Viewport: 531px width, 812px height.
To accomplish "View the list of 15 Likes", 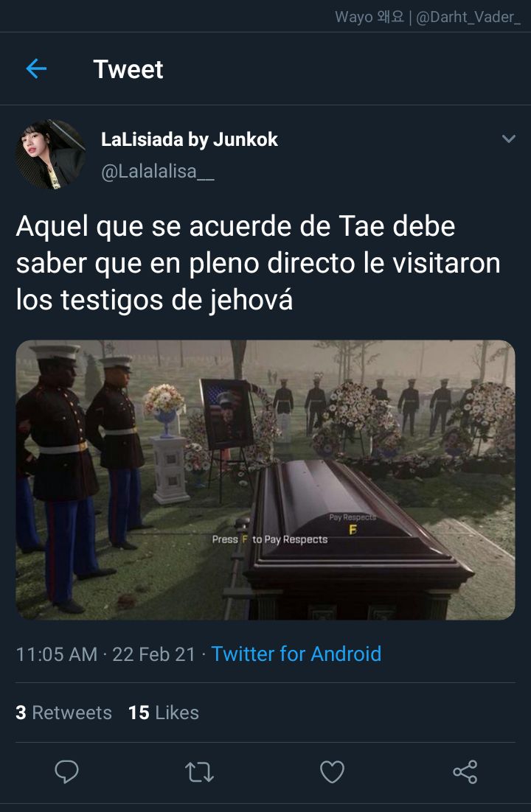I will [163, 713].
